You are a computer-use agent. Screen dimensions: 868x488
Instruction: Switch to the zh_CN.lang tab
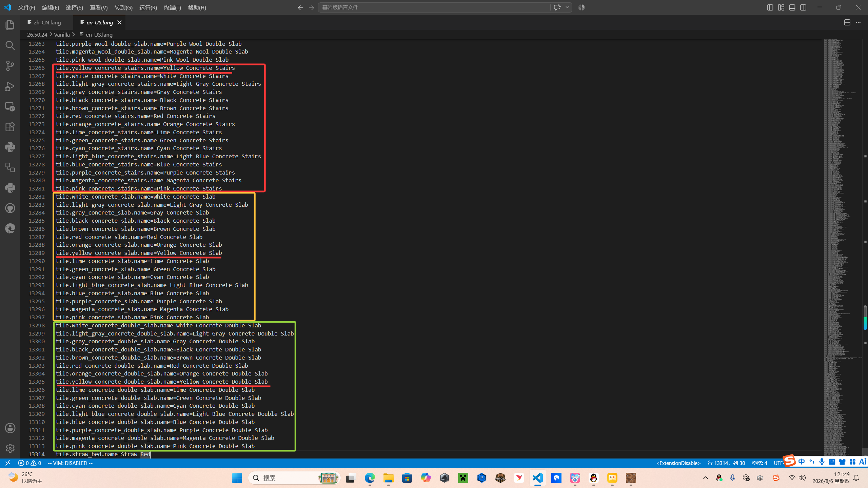(x=47, y=22)
